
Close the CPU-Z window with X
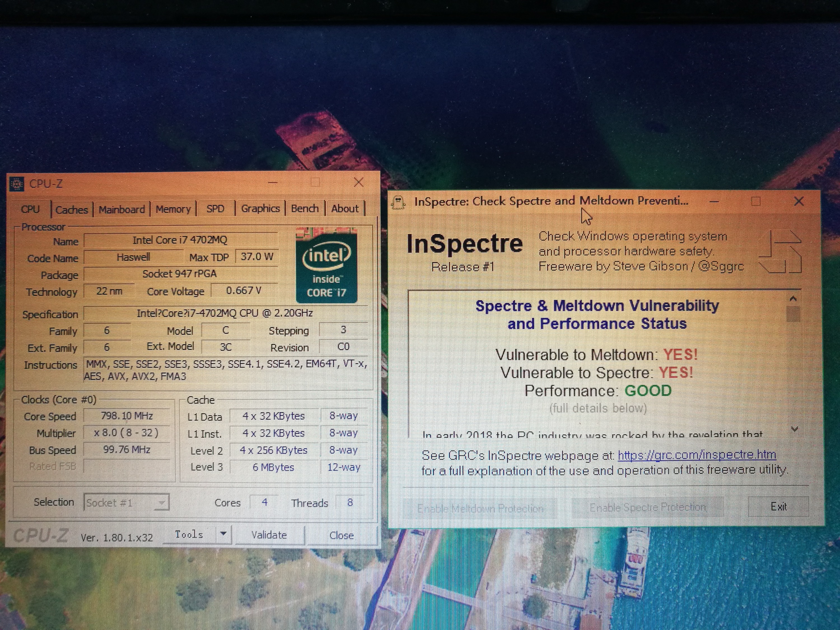(358, 182)
